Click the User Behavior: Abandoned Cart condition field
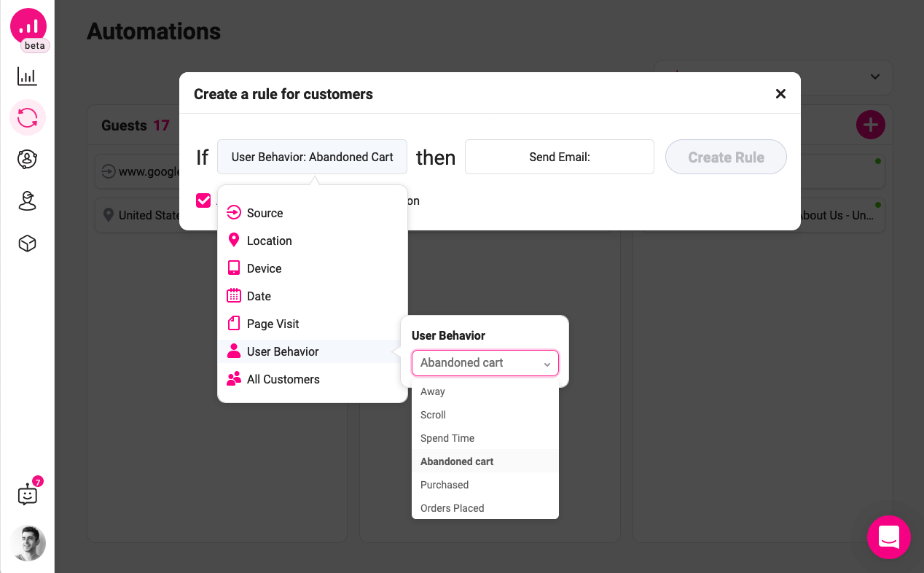The height and width of the screenshot is (573, 924). [312, 157]
